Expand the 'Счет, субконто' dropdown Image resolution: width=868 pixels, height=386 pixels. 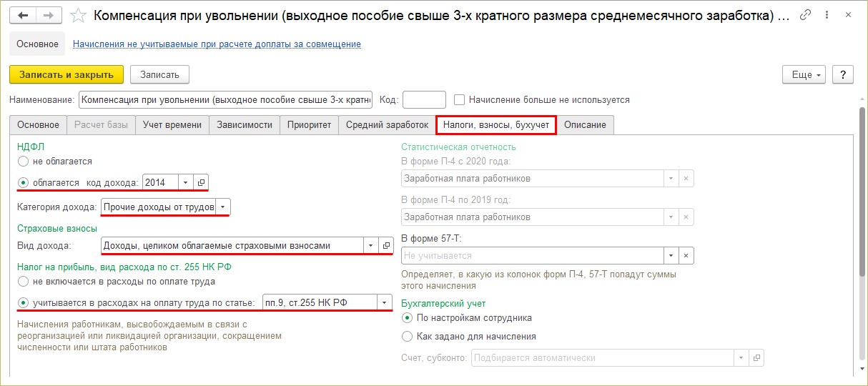741,357
